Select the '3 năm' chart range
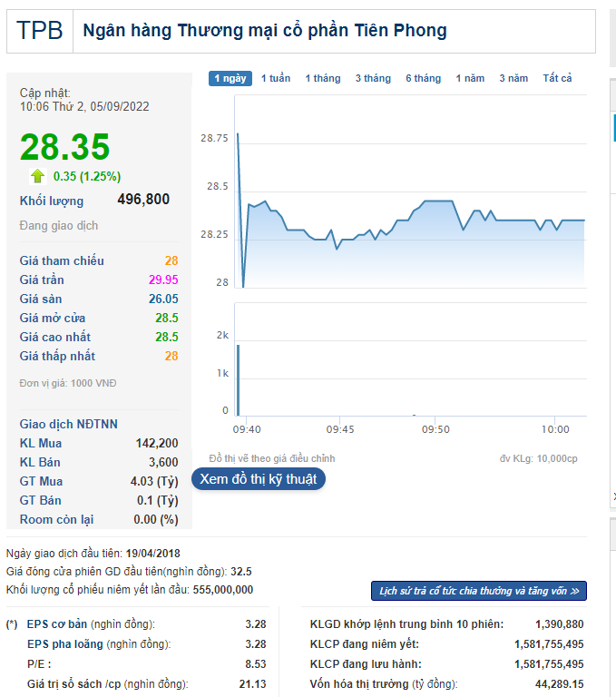The height and width of the screenshot is (697, 616). 513,79
